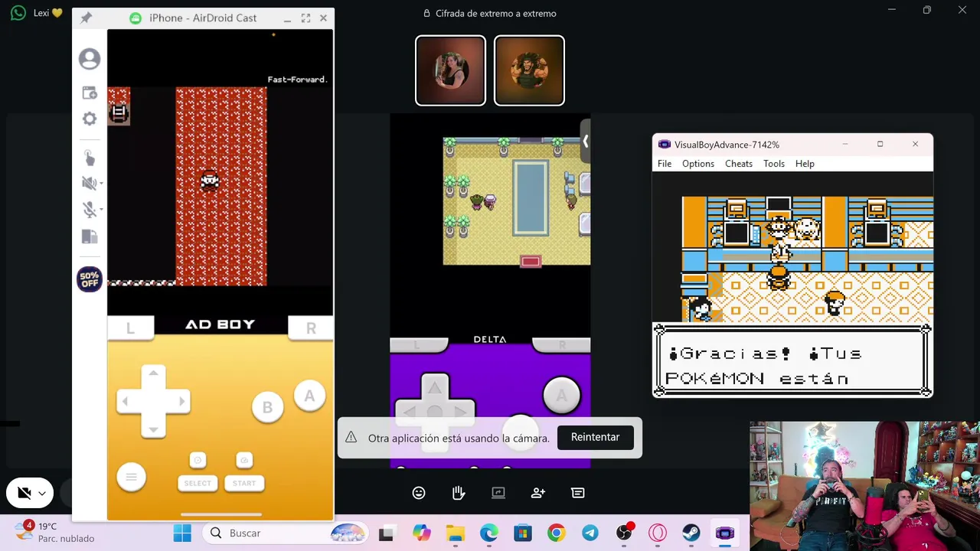The height and width of the screenshot is (551, 980).
Task: Click the '¡Gracias! ¡Tus POKéMON están' dialog box
Action: pos(792,360)
